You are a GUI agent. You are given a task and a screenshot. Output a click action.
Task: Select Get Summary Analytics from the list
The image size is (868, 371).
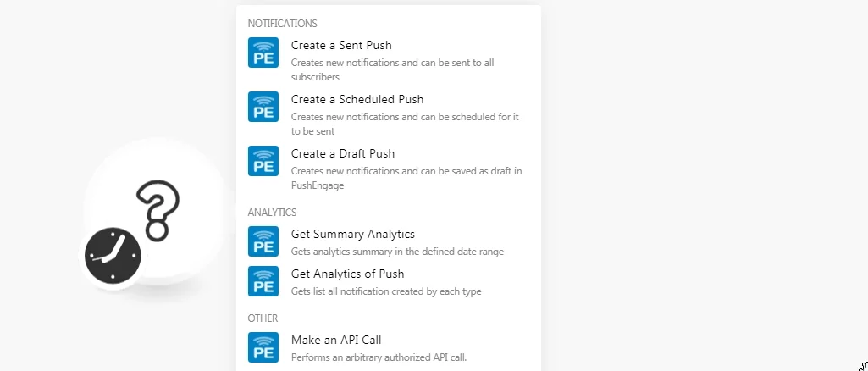[x=389, y=242]
